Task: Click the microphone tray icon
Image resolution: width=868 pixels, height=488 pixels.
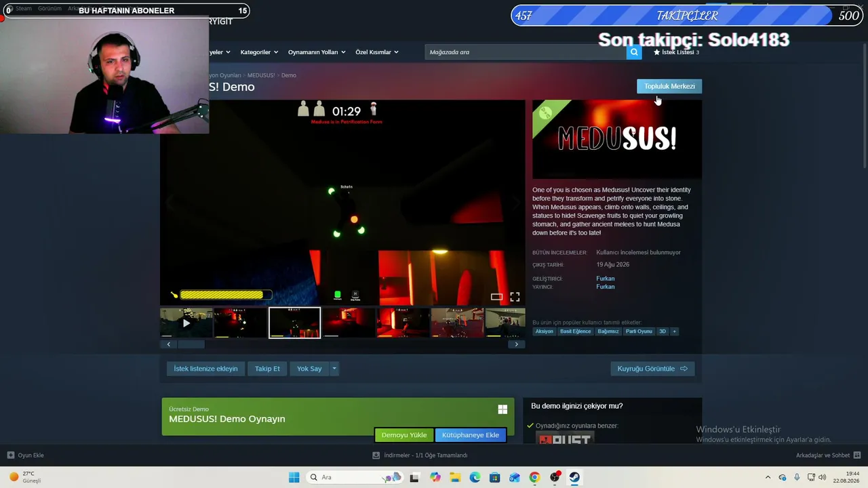Action: (797, 477)
